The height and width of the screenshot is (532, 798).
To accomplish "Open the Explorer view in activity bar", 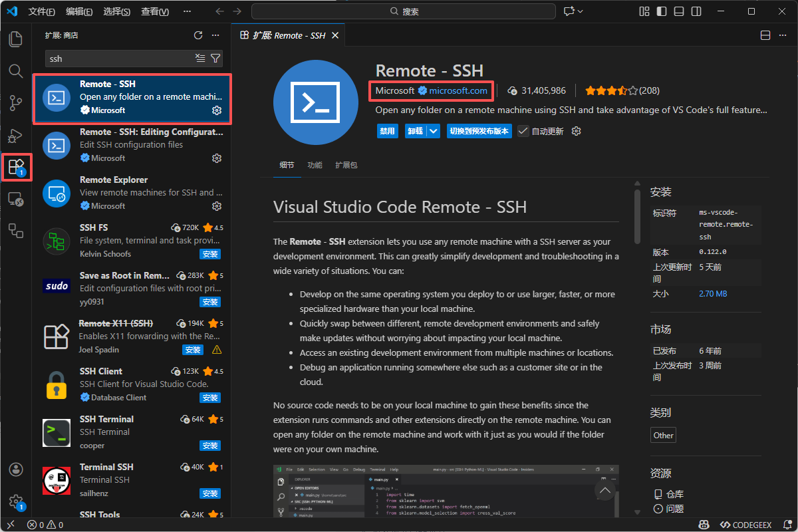I will click(x=15, y=39).
